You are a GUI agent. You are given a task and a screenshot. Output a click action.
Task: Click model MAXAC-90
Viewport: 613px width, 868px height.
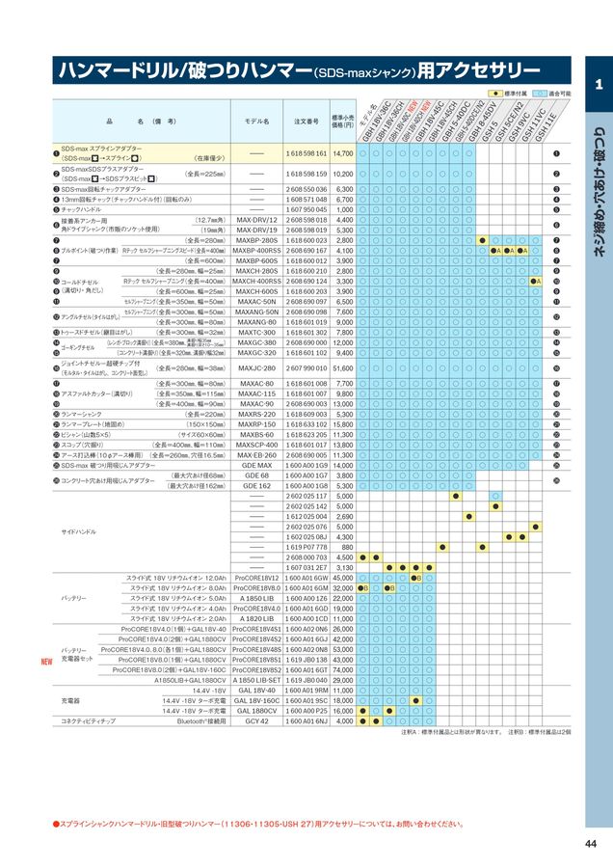pyautogui.click(x=256, y=404)
